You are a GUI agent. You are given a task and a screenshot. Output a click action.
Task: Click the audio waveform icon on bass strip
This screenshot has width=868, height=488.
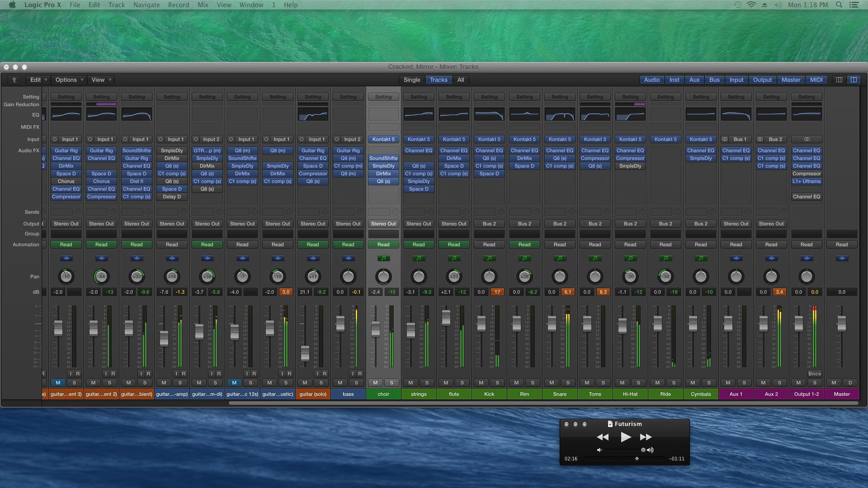tap(348, 258)
